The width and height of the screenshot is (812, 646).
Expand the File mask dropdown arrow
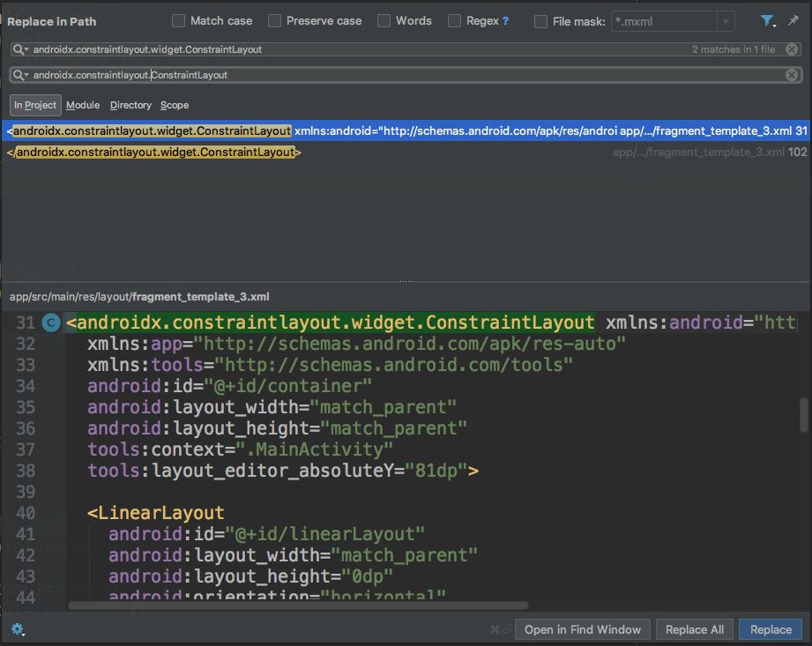tap(726, 21)
